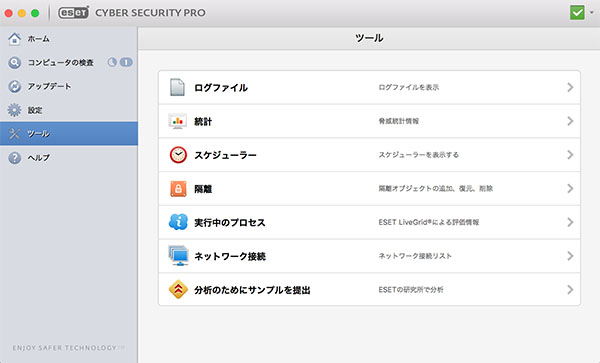Click the green protection status checkmark
Image resolution: width=600 pixels, height=363 pixels.
(x=577, y=12)
